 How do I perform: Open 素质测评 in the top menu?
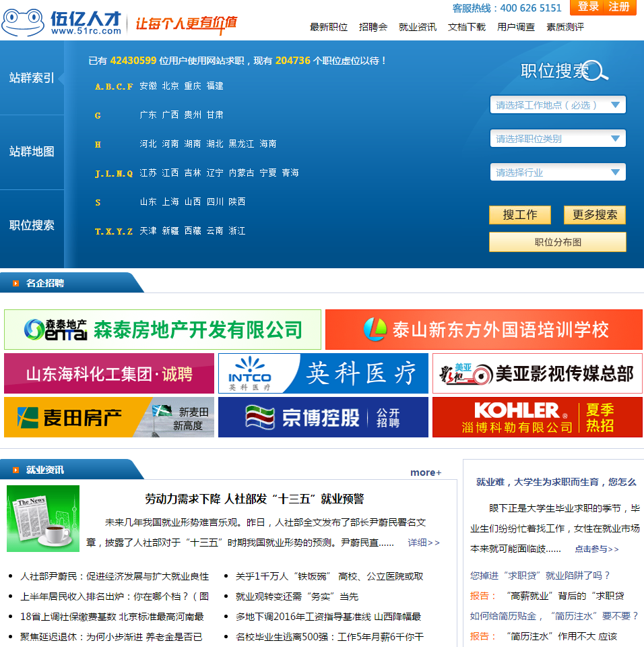coord(565,27)
